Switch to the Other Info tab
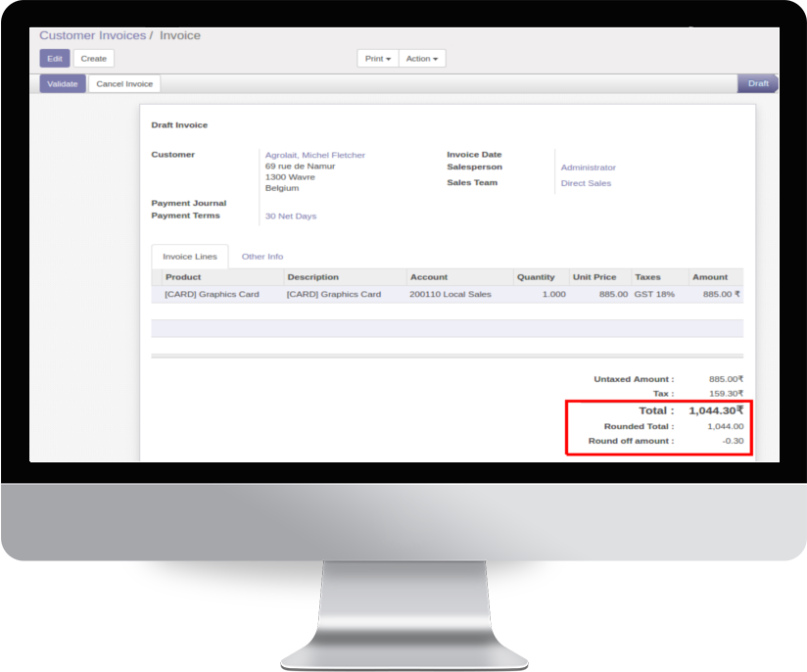The image size is (807, 672). click(x=262, y=257)
